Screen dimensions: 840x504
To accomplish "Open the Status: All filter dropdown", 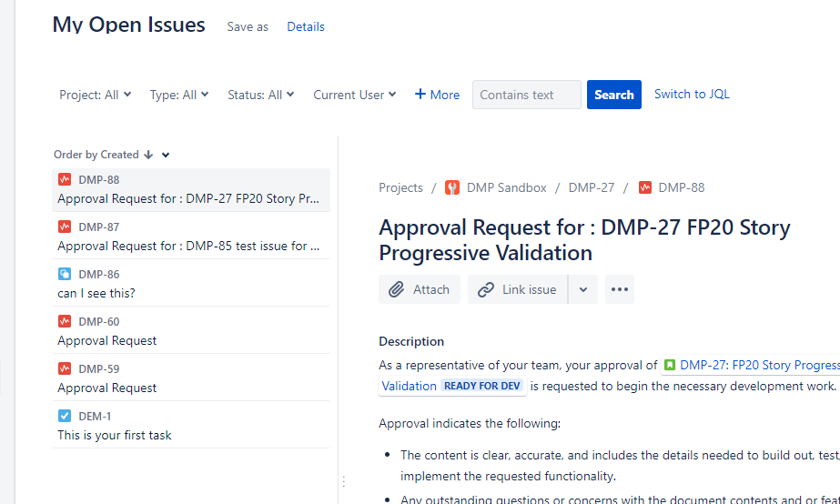I will click(x=261, y=95).
